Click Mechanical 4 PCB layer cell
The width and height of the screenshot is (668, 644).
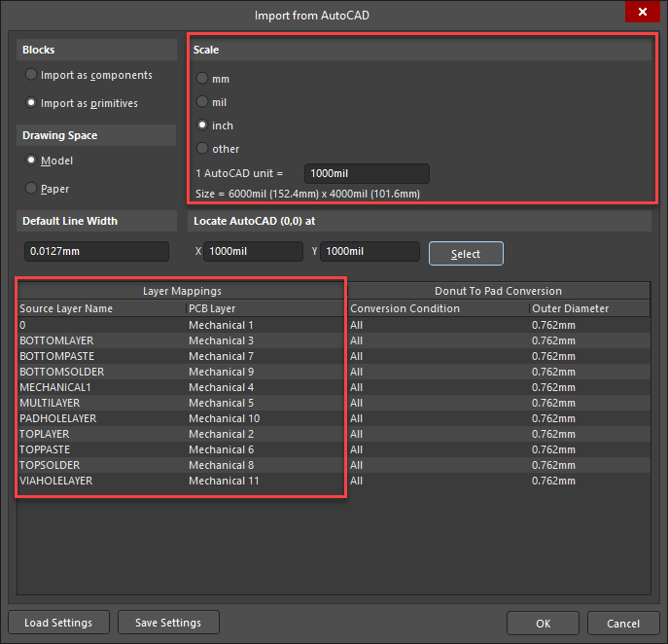coord(264,387)
